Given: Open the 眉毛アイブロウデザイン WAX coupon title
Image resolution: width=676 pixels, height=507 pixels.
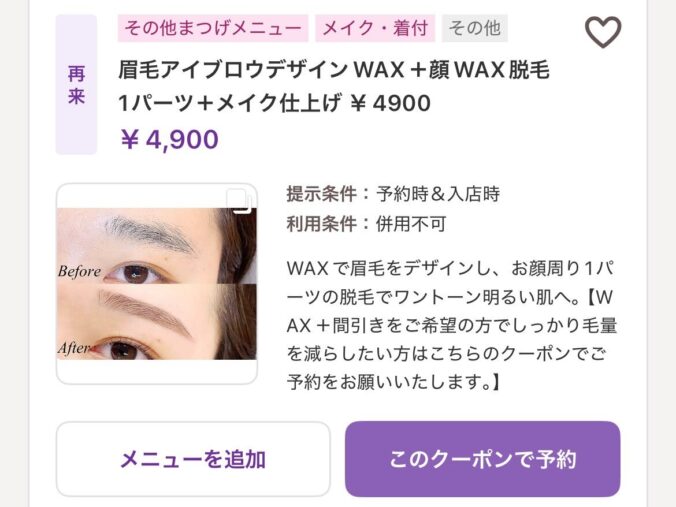Looking at the screenshot, I should coord(334,70).
